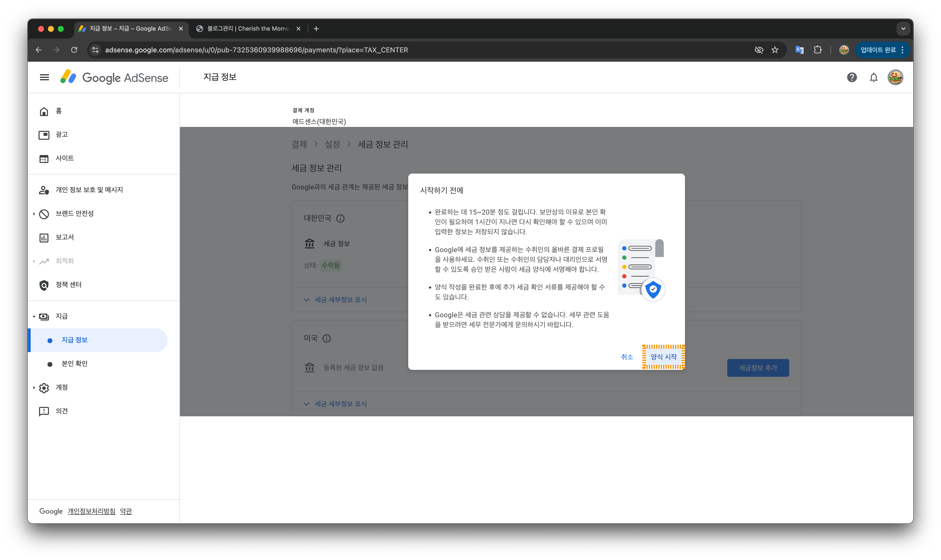The height and width of the screenshot is (560, 941).
Task: Open the extensions puzzle icon
Action: coord(817,50)
